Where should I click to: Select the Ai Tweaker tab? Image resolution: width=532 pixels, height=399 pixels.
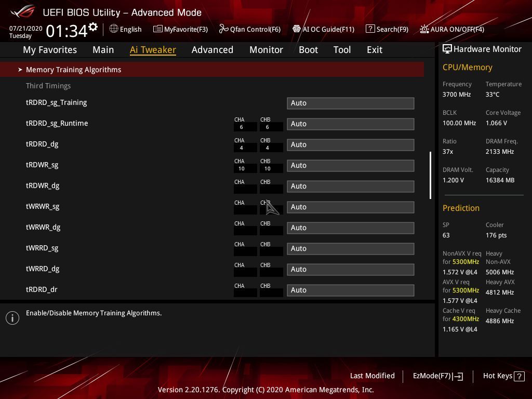[x=153, y=50]
